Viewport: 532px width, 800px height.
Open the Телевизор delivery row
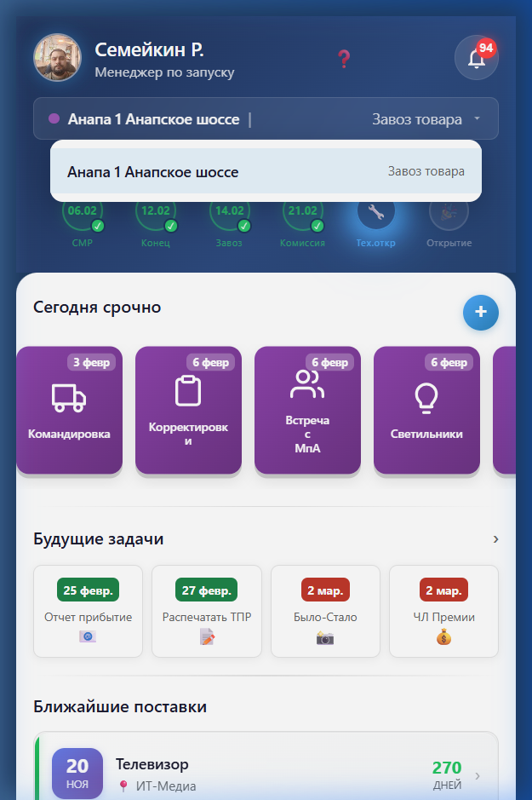coord(266,766)
